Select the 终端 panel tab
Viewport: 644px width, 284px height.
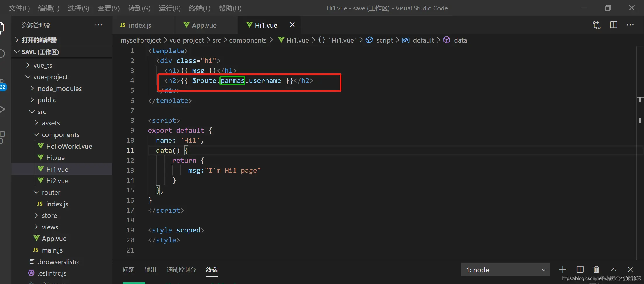[212, 270]
